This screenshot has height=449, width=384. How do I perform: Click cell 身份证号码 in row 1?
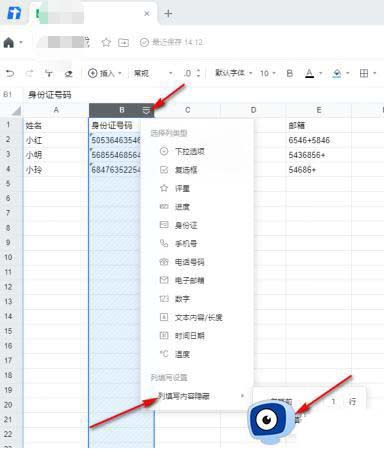pyautogui.click(x=115, y=125)
